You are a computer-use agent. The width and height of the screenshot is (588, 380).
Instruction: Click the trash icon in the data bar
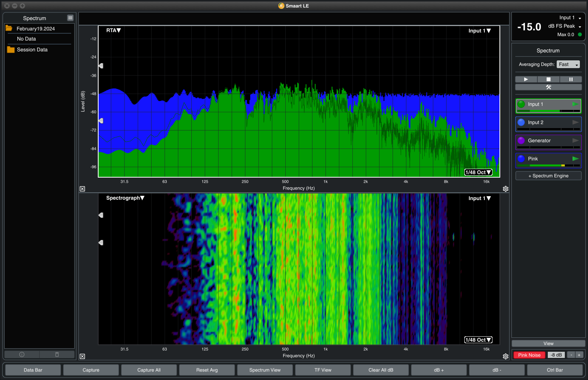(57, 354)
